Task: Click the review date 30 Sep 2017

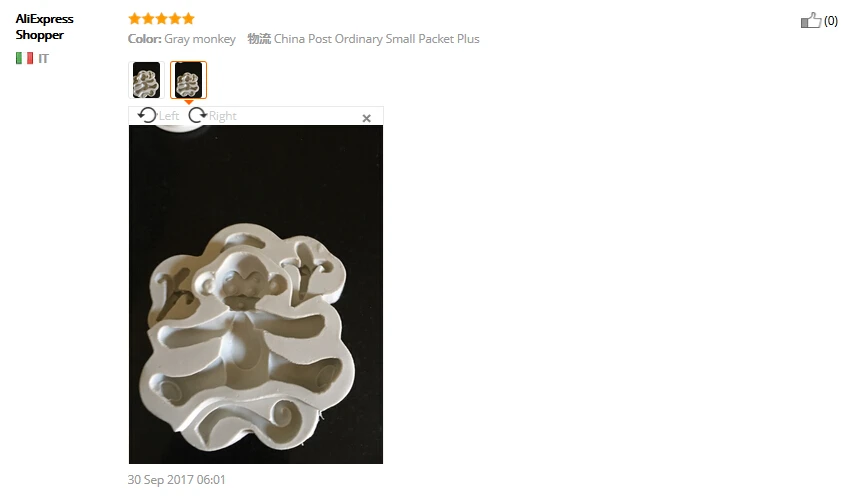Action: (x=177, y=479)
